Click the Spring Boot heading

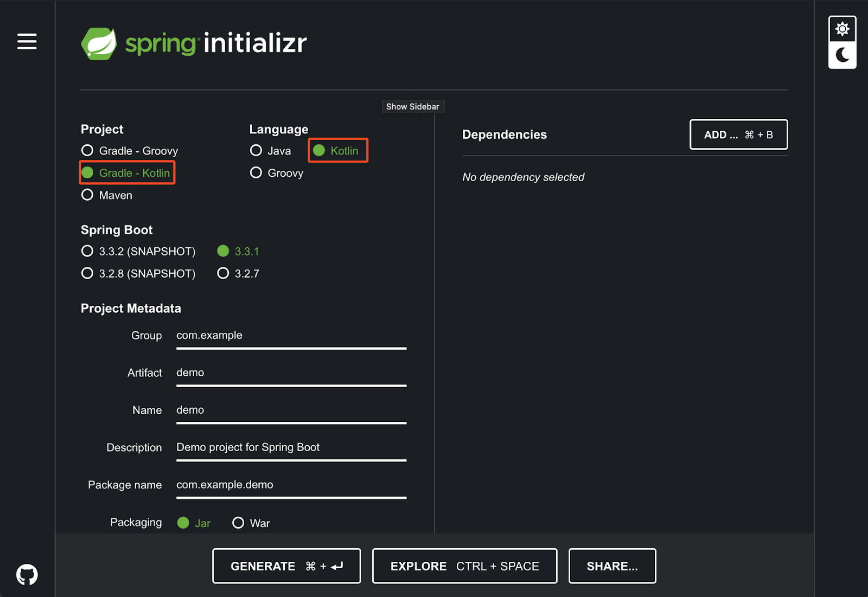click(117, 230)
